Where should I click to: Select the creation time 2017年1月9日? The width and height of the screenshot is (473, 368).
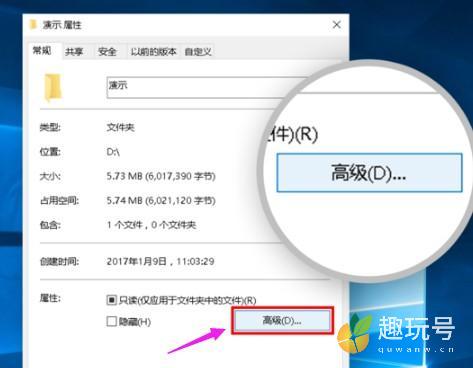point(160,261)
